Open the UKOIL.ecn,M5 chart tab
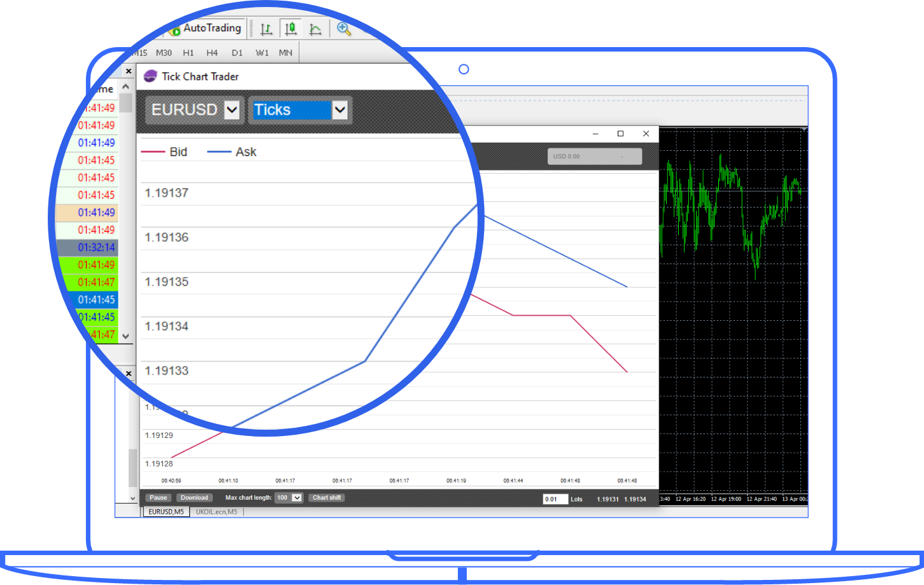The image size is (924, 585). [217, 512]
